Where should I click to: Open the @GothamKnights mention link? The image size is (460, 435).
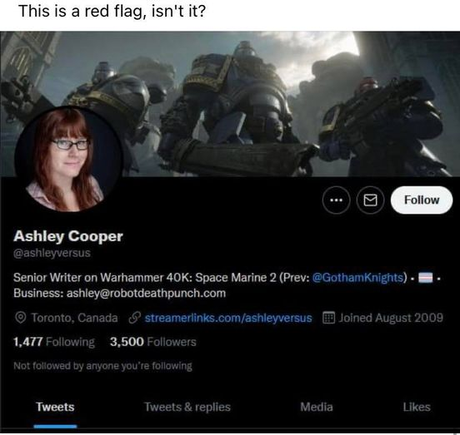click(x=359, y=277)
